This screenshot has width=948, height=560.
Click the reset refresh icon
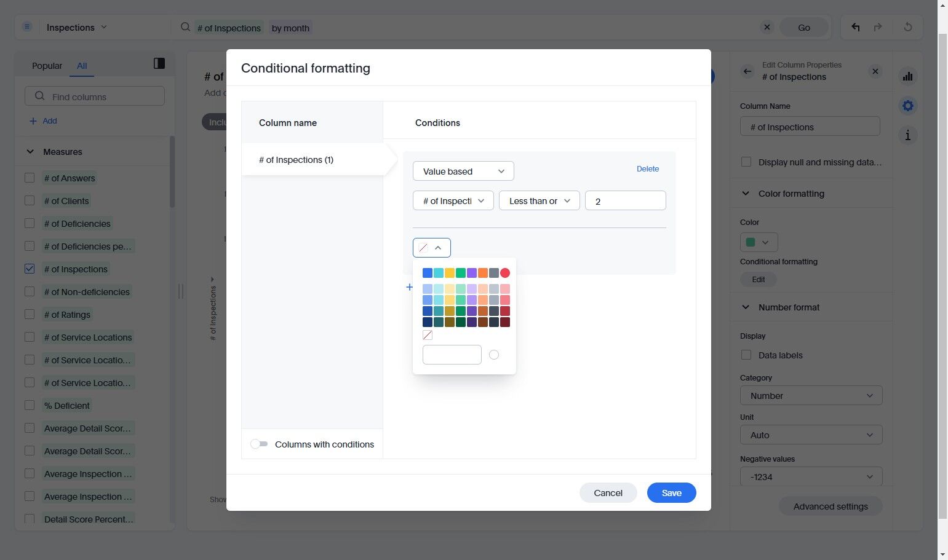[907, 27]
